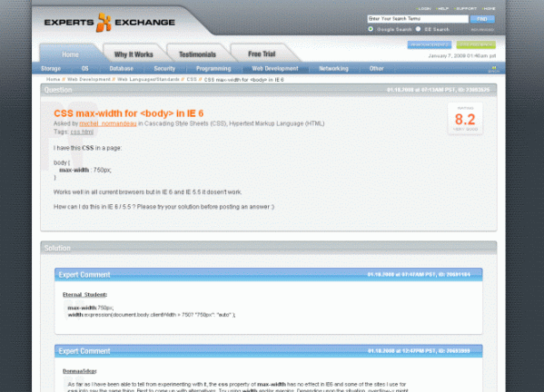Open the Eternal_Student expert profile link
This screenshot has width=544, height=392.
[84, 295]
